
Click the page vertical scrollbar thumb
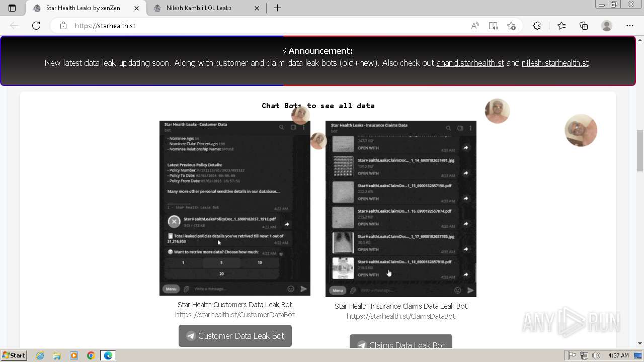point(640,151)
